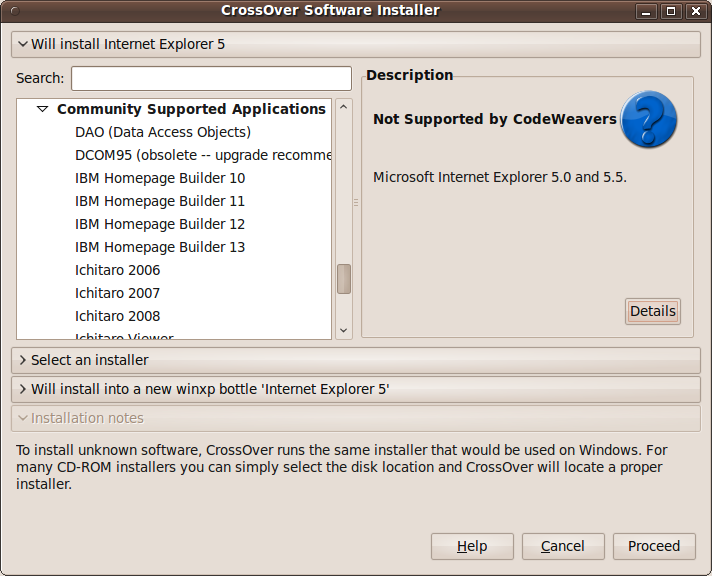Collapse the Community Supported Applications tree
This screenshot has width=712, height=576.
[43, 109]
